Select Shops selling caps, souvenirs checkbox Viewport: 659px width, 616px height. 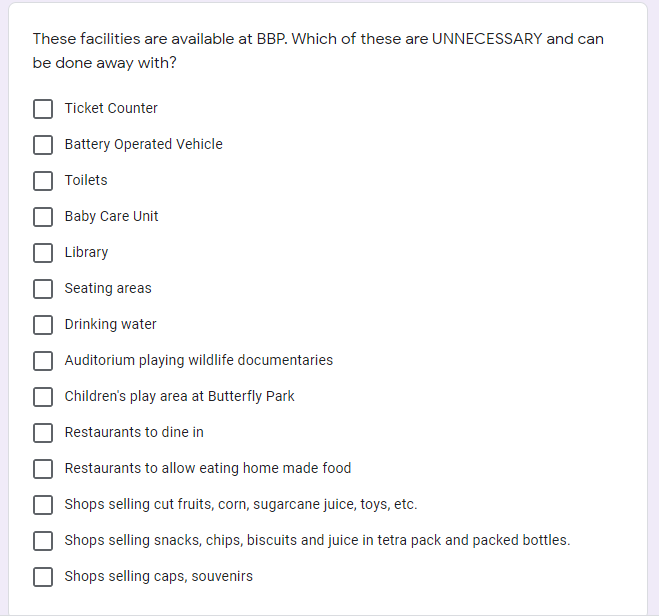pyautogui.click(x=43, y=576)
